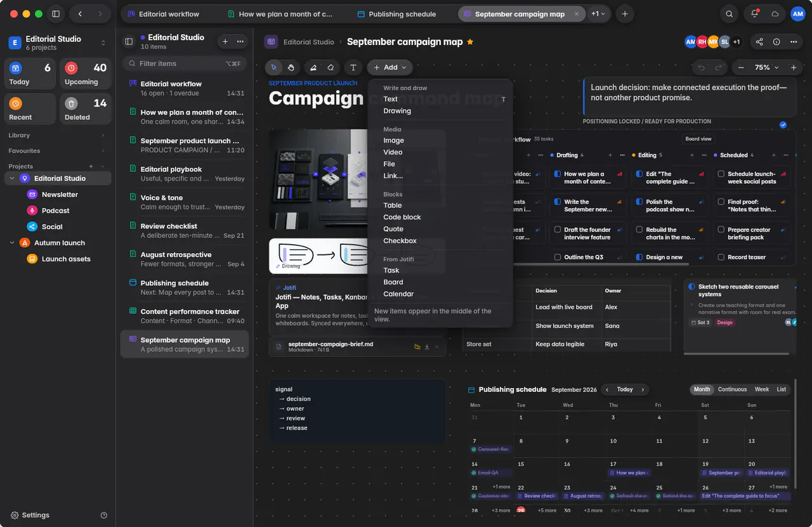Open Editorial Studio list more options

(240, 41)
